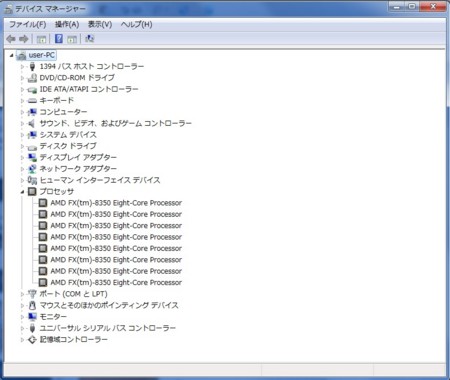The width and height of the screenshot is (450, 380).
Task: Select the システム デバイス label
Action: pyautogui.click(x=68, y=135)
